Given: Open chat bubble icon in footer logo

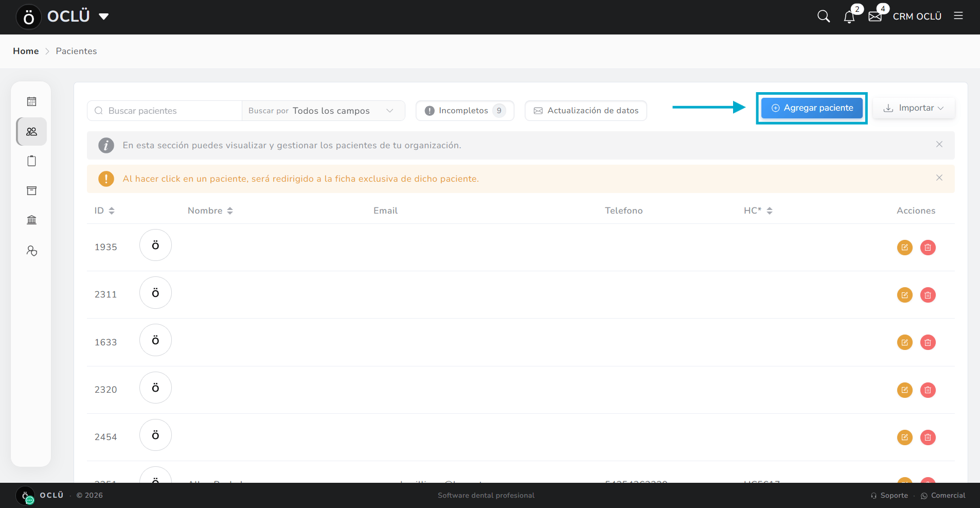Looking at the screenshot, I should [30, 500].
